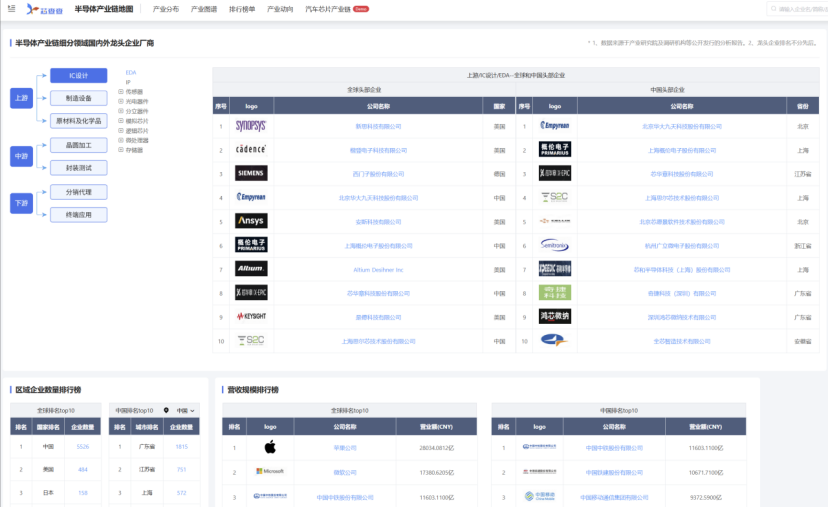Select the 制造设备 segment button
The image size is (829, 508).
79,98
